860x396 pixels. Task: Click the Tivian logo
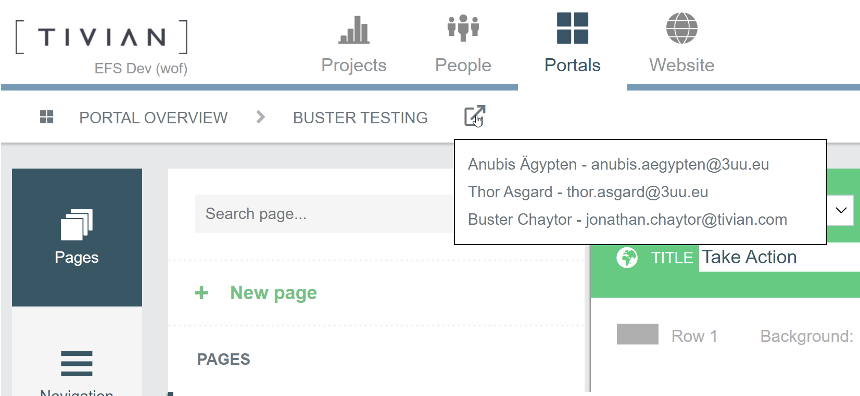coord(101,37)
